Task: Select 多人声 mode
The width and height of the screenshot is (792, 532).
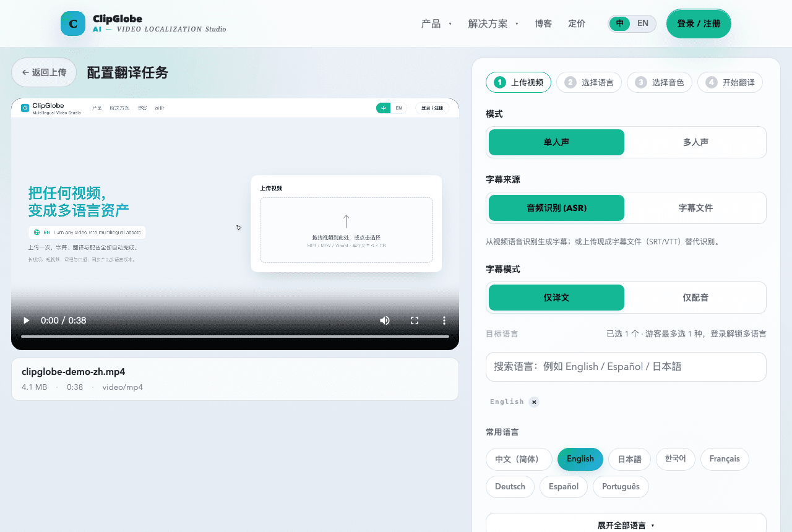Action: [x=695, y=142]
